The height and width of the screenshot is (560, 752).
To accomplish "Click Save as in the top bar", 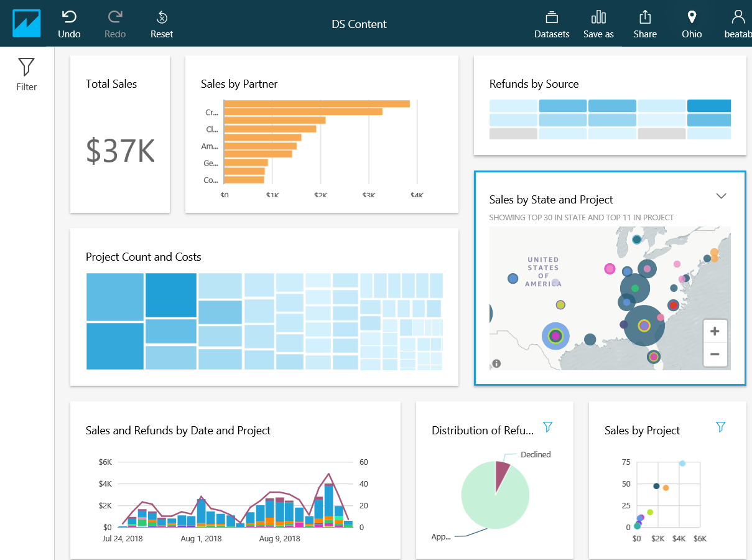I will click(x=598, y=24).
